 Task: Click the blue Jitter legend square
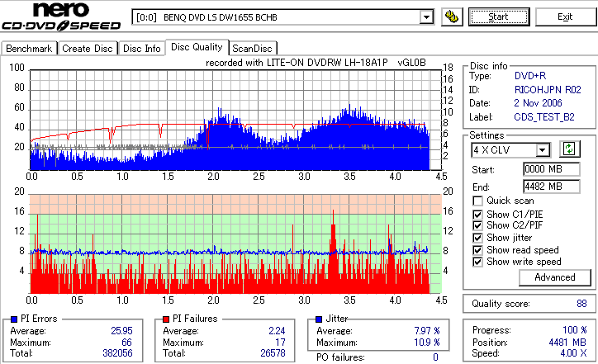pos(319,319)
